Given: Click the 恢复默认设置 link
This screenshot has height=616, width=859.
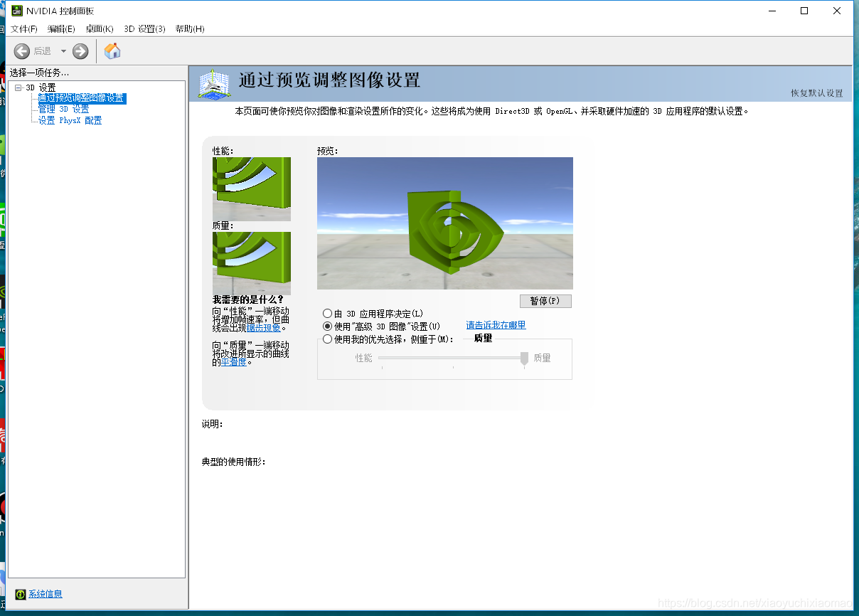Looking at the screenshot, I should 816,93.
